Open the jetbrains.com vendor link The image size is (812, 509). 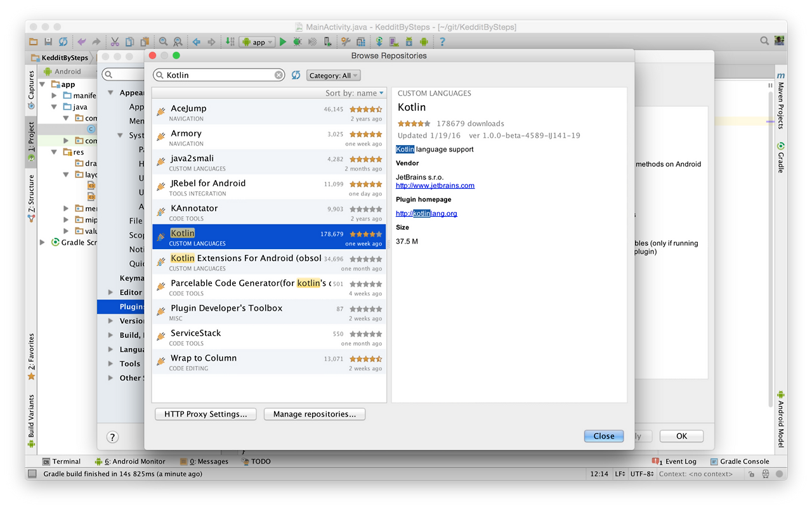coord(435,186)
